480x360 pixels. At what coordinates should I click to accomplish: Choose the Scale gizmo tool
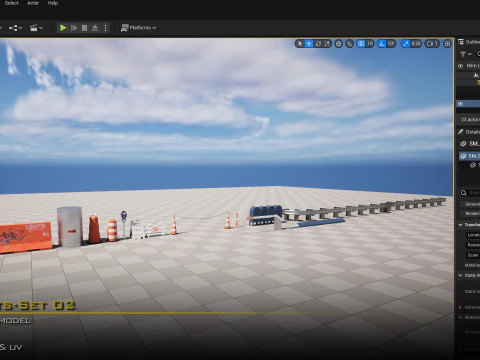pyautogui.click(x=327, y=44)
